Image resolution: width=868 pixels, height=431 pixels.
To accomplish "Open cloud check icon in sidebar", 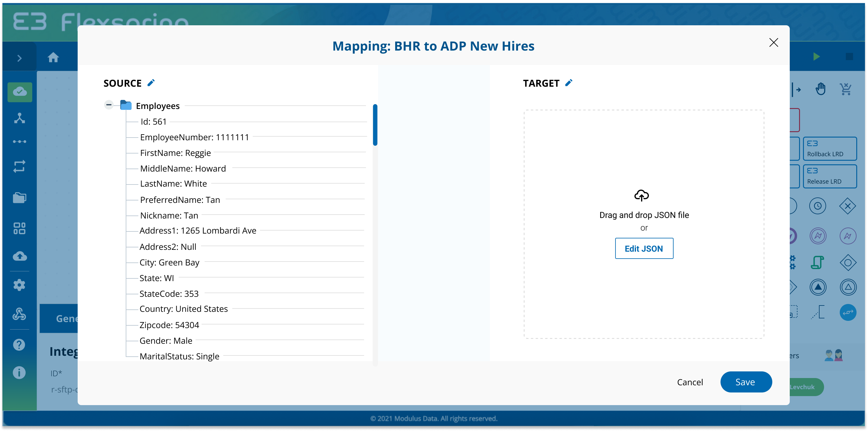I will [20, 92].
